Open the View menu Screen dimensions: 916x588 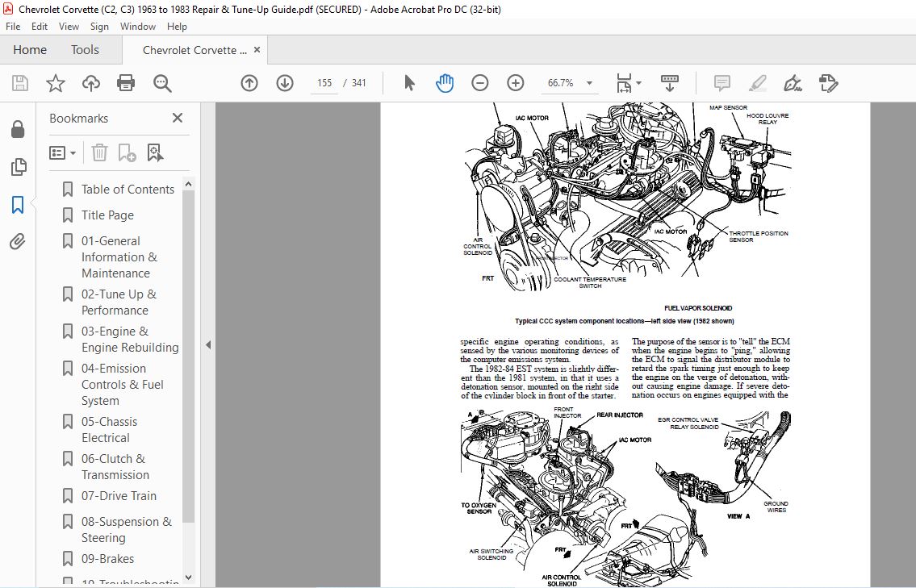click(69, 27)
